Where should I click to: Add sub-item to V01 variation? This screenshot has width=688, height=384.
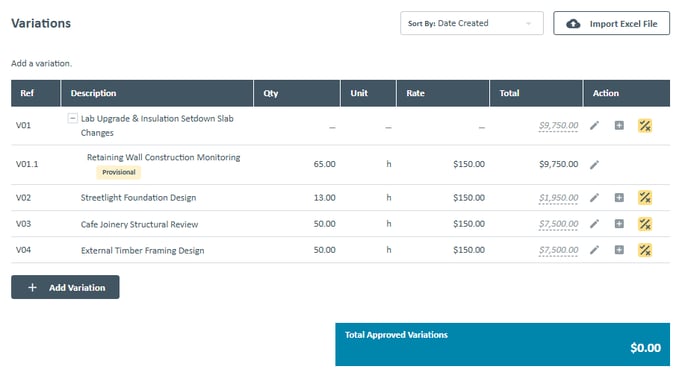(x=619, y=126)
